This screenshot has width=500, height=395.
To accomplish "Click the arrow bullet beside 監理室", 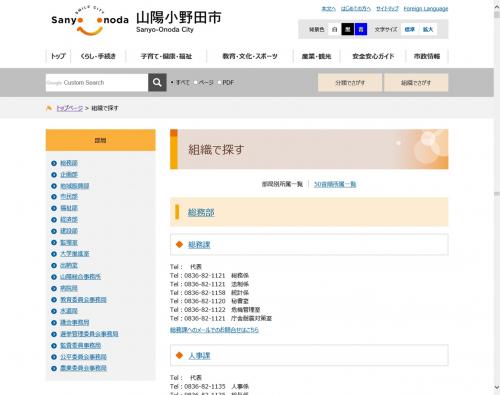I will pos(54,242).
